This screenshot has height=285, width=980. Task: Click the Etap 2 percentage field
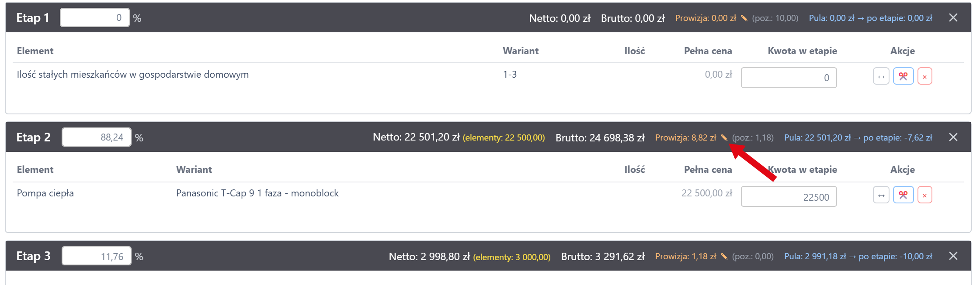pyautogui.click(x=97, y=137)
